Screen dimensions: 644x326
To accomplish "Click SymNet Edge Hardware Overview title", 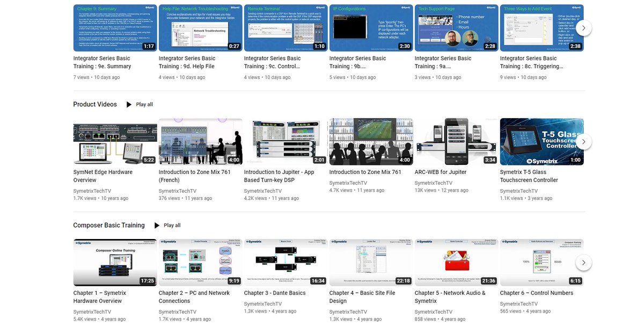I will pos(103,176).
